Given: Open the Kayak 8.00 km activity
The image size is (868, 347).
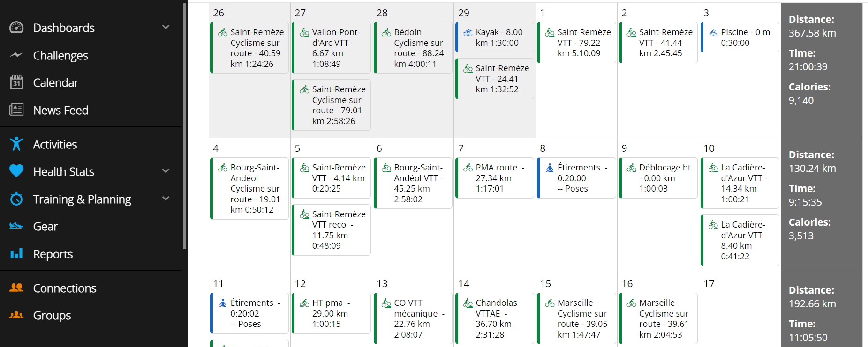Looking at the screenshot, I should coord(498,37).
